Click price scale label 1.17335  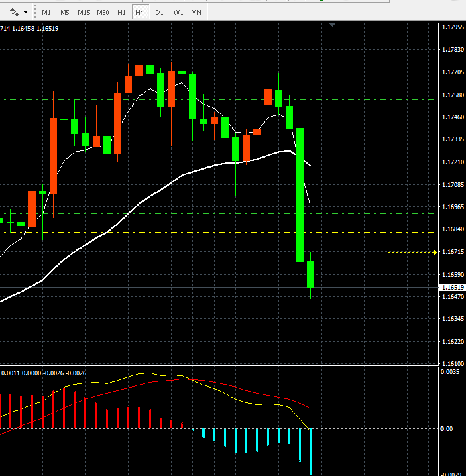(x=453, y=139)
